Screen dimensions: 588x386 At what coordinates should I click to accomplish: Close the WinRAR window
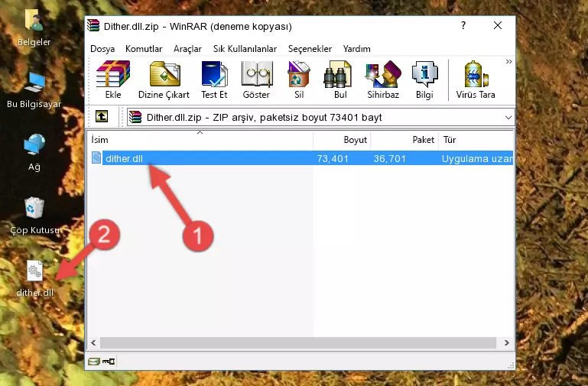coord(498,25)
